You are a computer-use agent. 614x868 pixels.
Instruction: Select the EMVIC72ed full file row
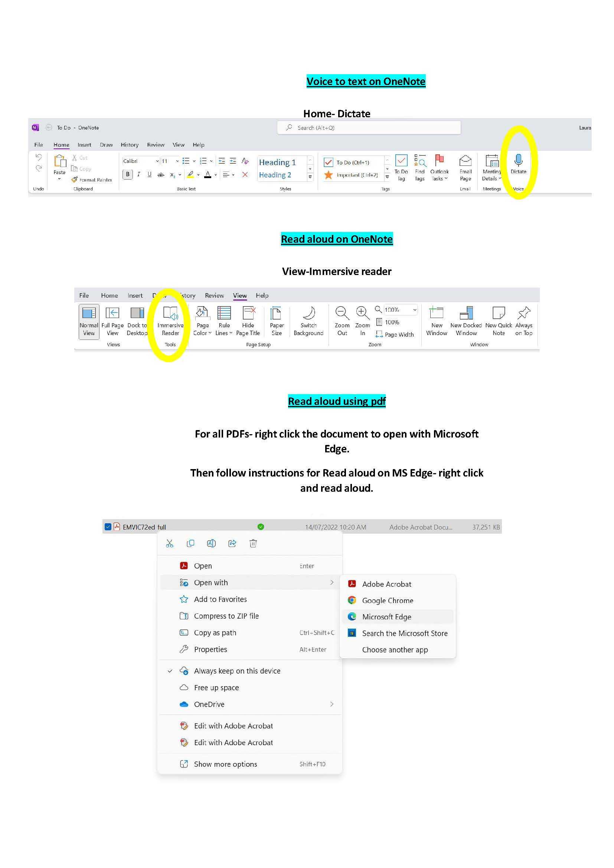(302, 527)
